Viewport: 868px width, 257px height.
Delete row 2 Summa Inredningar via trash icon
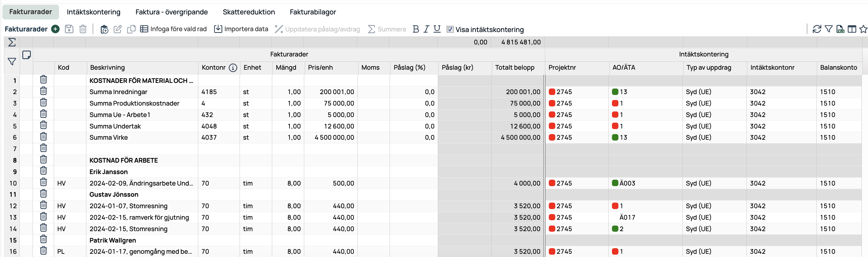(43, 91)
